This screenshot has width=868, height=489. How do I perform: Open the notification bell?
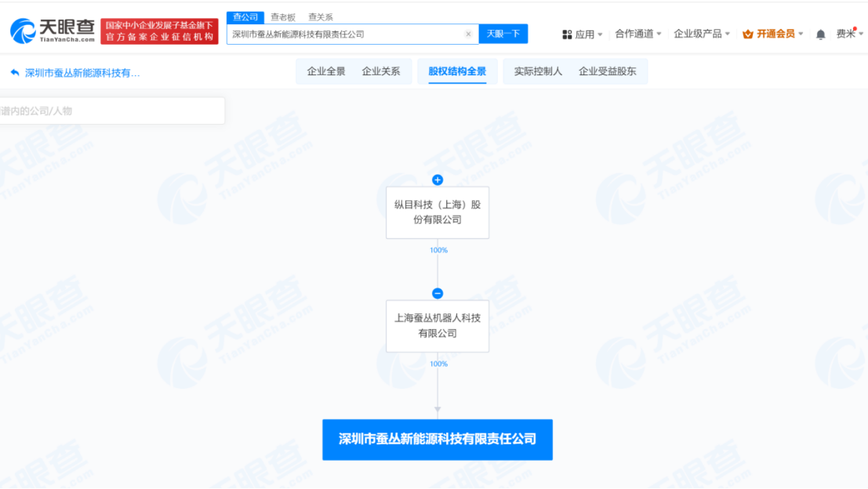click(x=820, y=34)
